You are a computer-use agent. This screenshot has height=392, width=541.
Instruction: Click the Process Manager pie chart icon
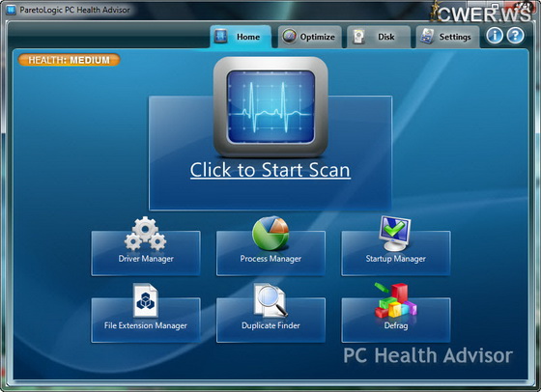(270, 233)
